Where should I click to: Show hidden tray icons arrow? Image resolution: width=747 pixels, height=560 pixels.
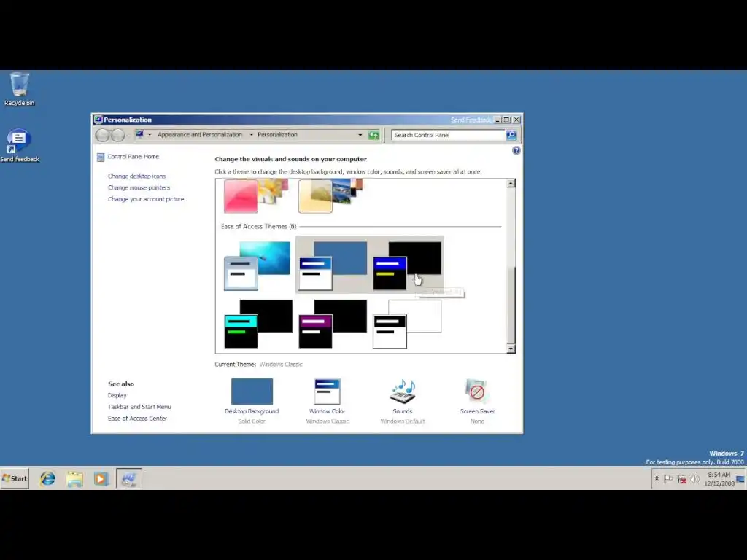point(657,478)
